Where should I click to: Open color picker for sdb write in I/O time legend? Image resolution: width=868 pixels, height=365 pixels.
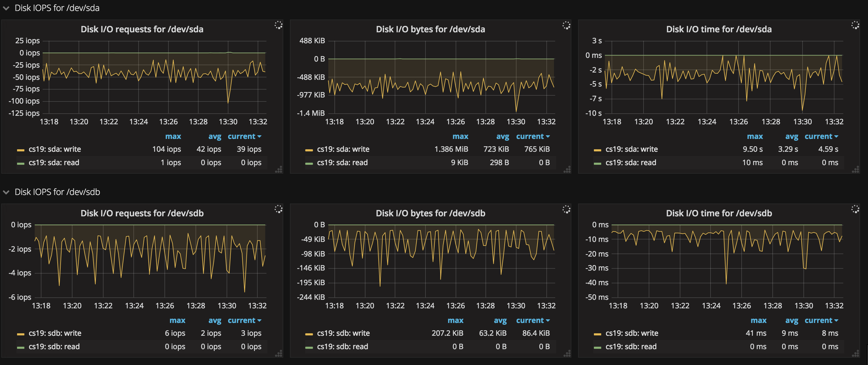tap(598, 334)
